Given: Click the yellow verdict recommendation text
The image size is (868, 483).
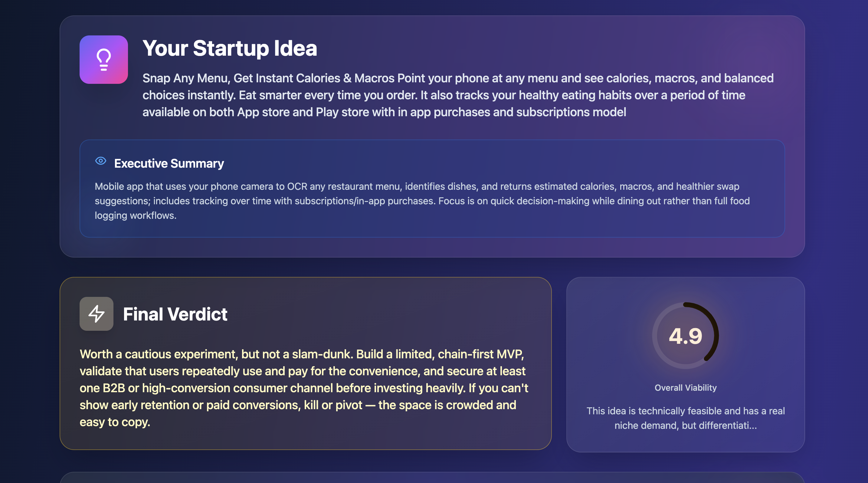Looking at the screenshot, I should point(303,388).
